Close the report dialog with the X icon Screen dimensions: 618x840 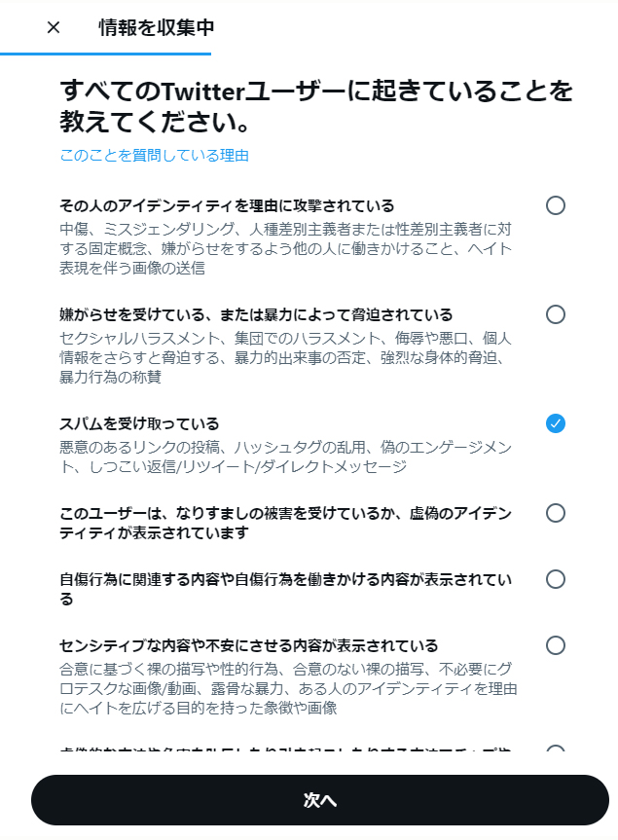click(54, 27)
